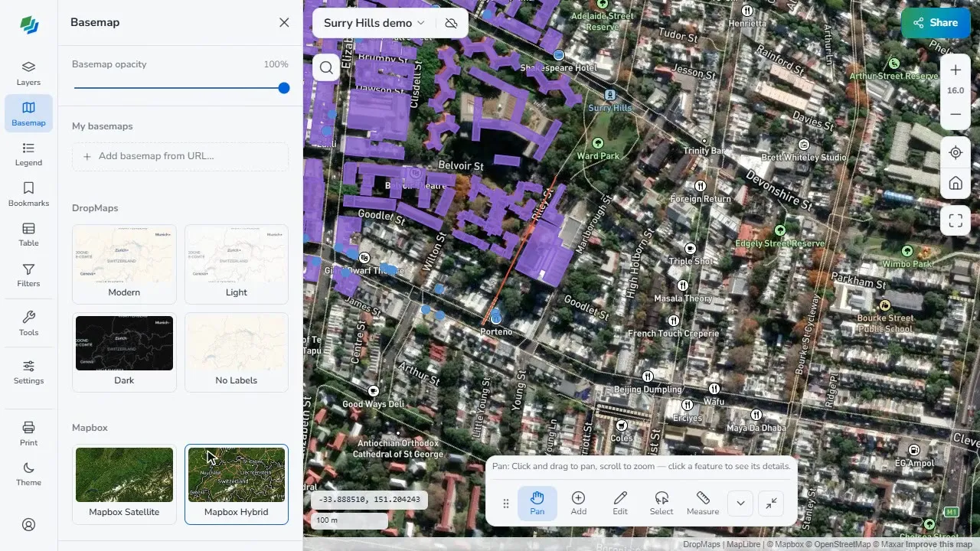Open the Filters panel
The image size is (980, 551).
point(28,275)
